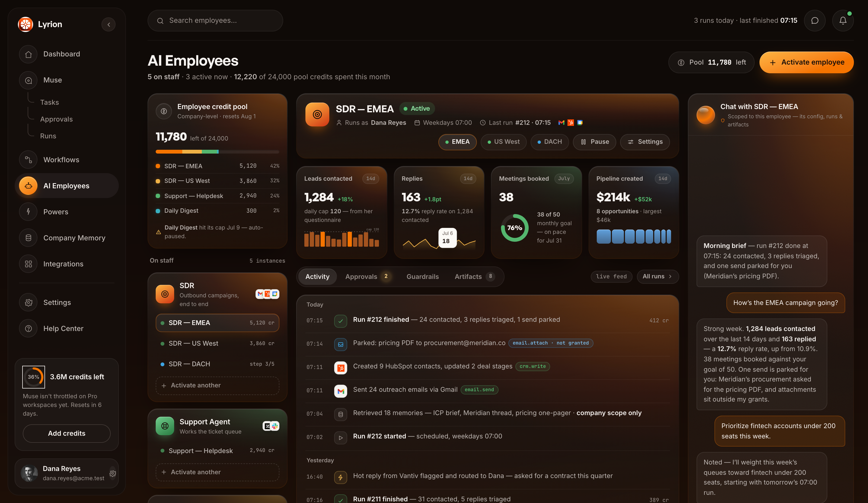Open the All runs dropdown
Image resolution: width=868 pixels, height=503 pixels.
(658, 277)
